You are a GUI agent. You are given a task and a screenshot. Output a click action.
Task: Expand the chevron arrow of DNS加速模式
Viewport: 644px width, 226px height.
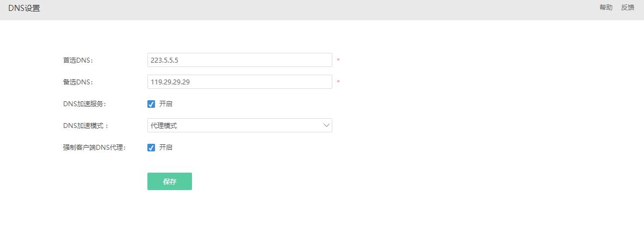point(326,125)
